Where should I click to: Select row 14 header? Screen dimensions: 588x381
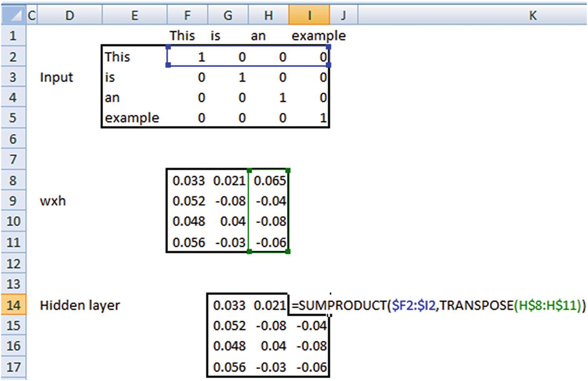(14, 305)
